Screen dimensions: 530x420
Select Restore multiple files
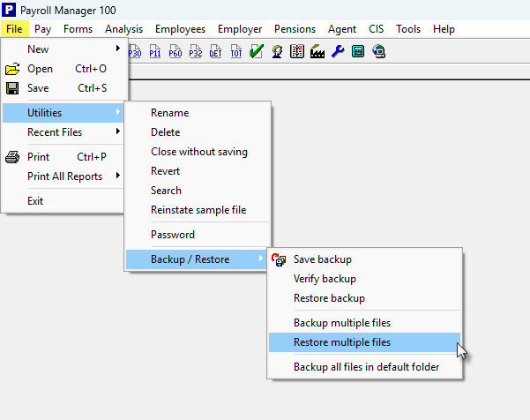coord(365,342)
